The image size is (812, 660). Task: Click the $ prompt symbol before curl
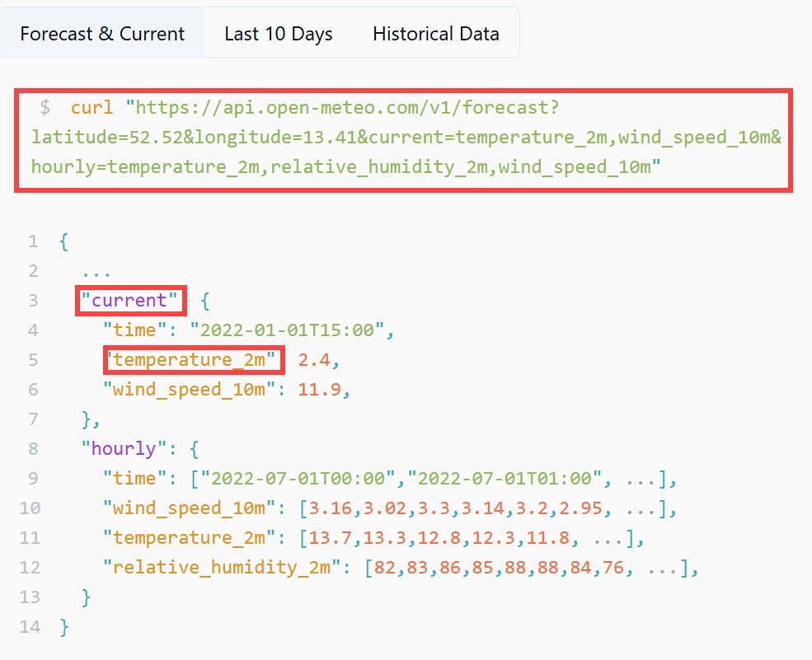point(45,108)
